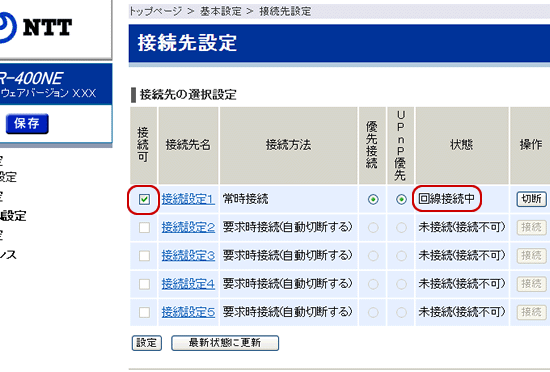Viewport: 550px width, 372px height.
Task: Click the 接続 button in 接続設定2 row
Action: click(531, 227)
